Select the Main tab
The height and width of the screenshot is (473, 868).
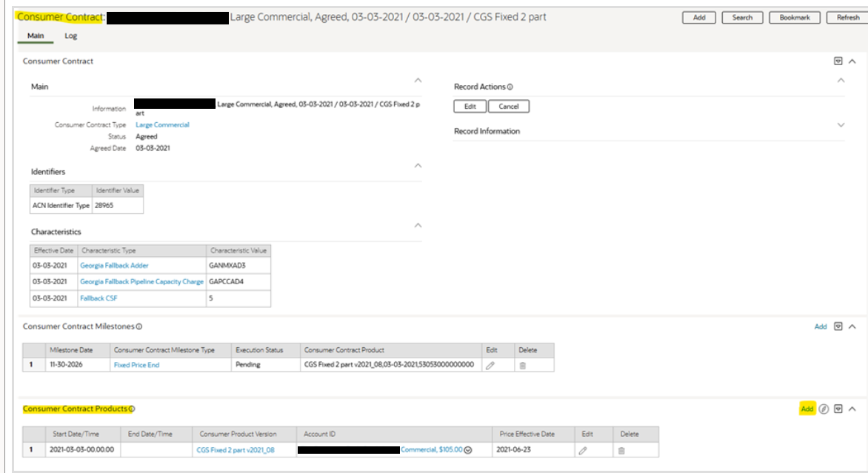35,36
